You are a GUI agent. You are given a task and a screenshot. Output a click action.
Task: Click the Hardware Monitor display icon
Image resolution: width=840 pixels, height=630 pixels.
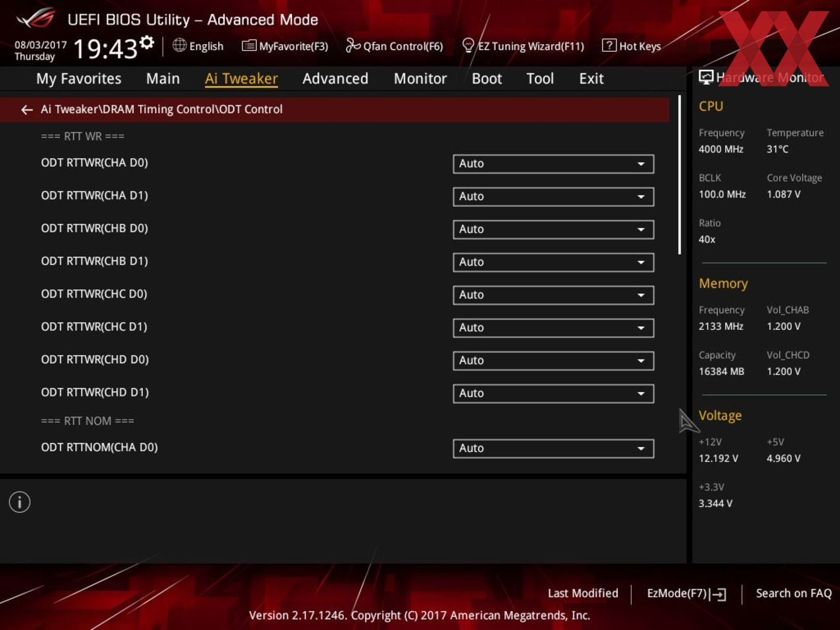tap(706, 77)
